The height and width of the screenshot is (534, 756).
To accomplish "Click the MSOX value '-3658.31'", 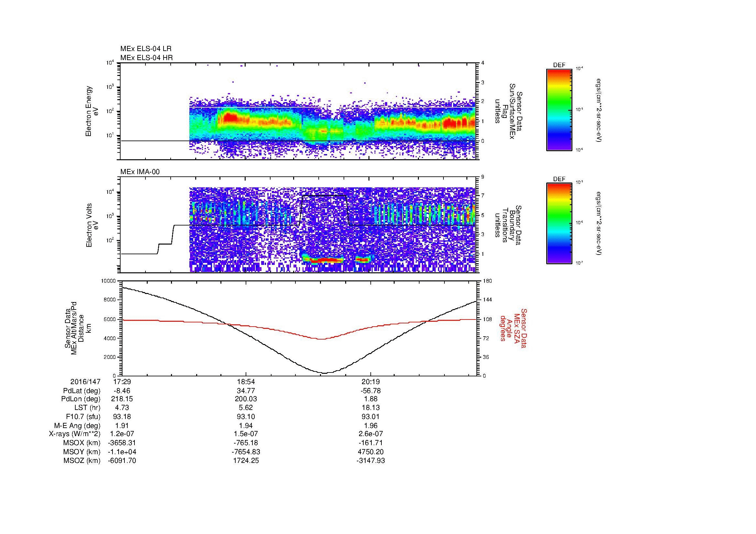I will click(x=122, y=443).
